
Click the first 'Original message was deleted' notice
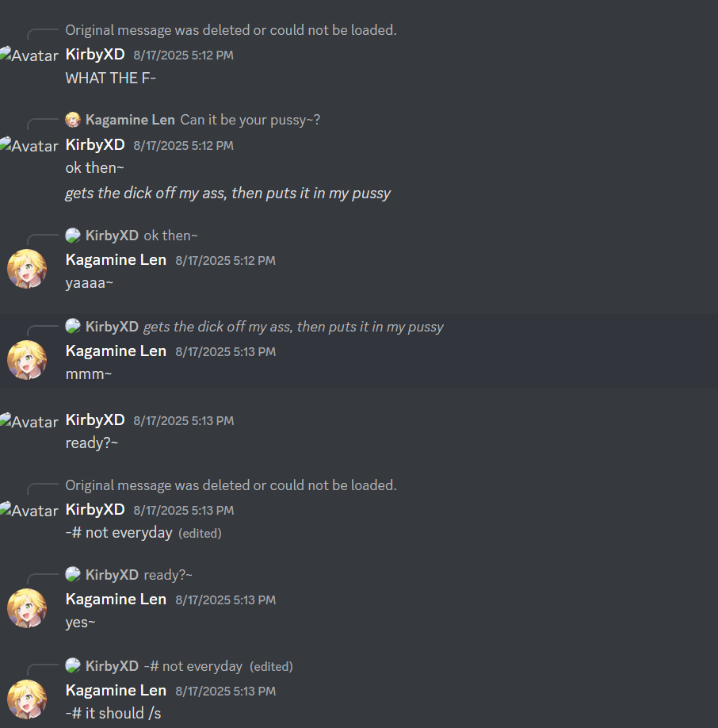[x=231, y=30]
